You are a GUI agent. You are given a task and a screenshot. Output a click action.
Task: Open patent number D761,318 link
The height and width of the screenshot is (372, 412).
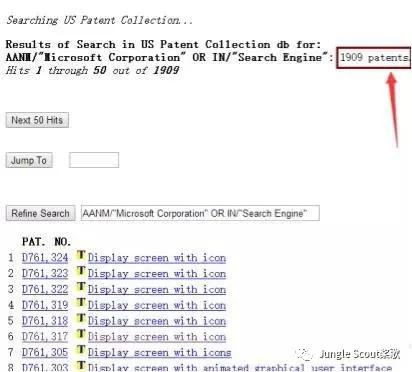pos(45,321)
